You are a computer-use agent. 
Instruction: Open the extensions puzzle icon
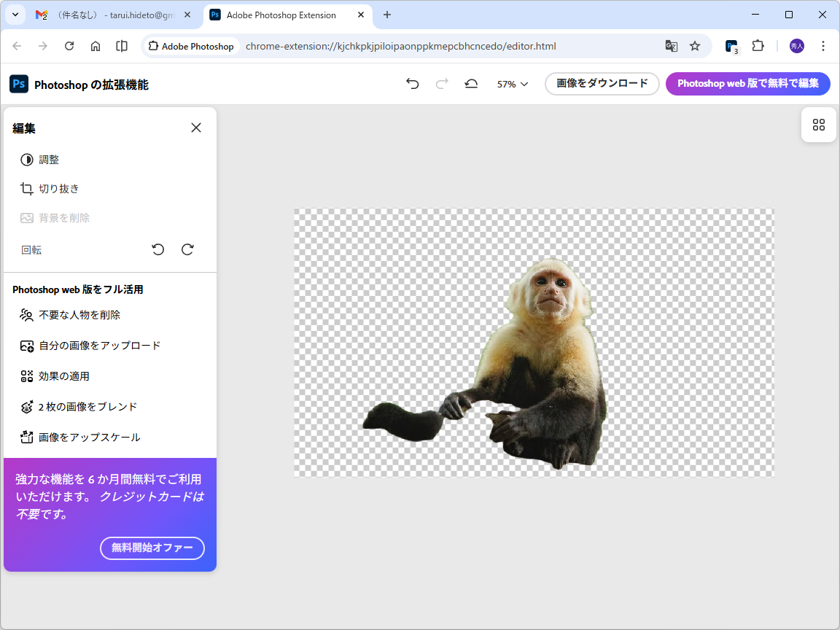(x=758, y=46)
